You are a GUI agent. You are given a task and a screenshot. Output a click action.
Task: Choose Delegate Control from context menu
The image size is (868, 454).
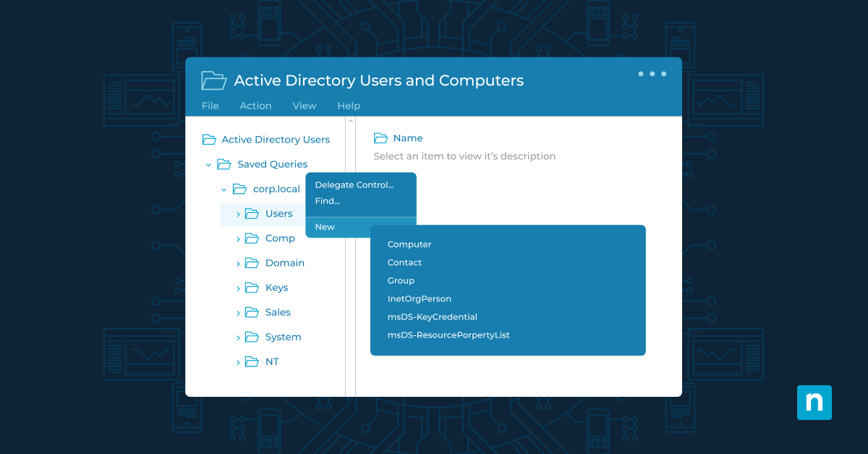[354, 185]
